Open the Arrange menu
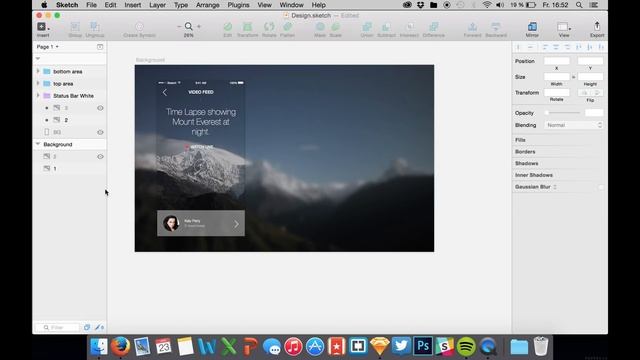The width and height of the screenshot is (640, 360). pos(207,5)
